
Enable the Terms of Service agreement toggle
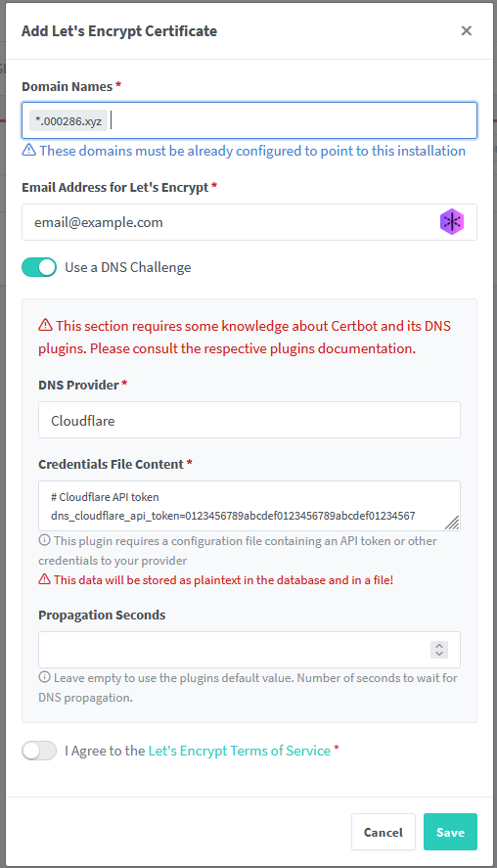tap(39, 751)
